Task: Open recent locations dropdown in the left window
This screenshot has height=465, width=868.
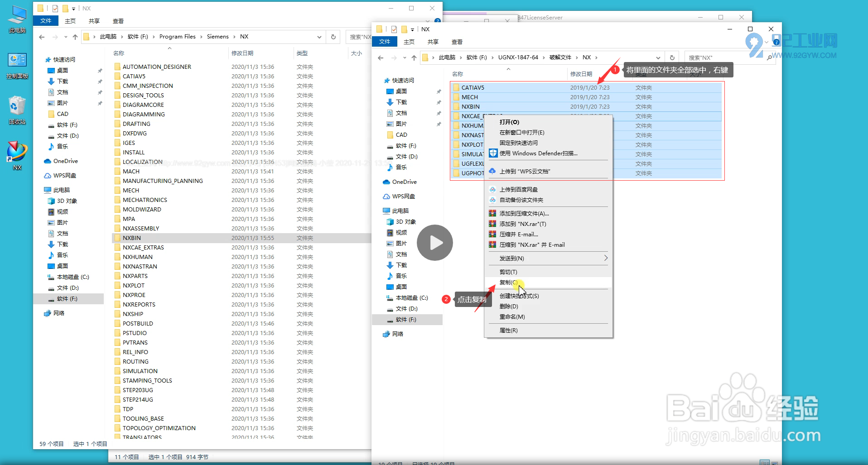Action: 66,37
